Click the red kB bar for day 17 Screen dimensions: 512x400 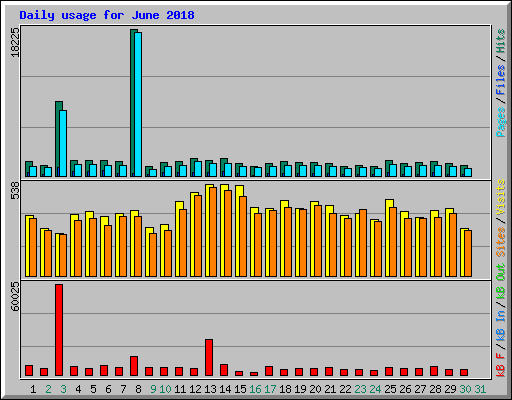pyautogui.click(x=269, y=371)
